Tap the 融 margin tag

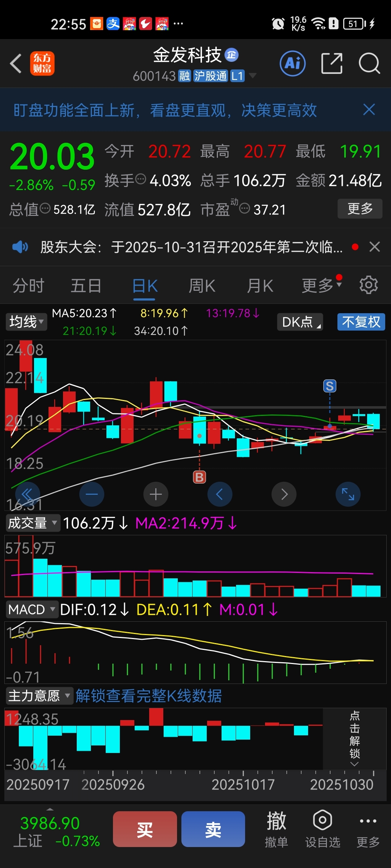coord(185,76)
